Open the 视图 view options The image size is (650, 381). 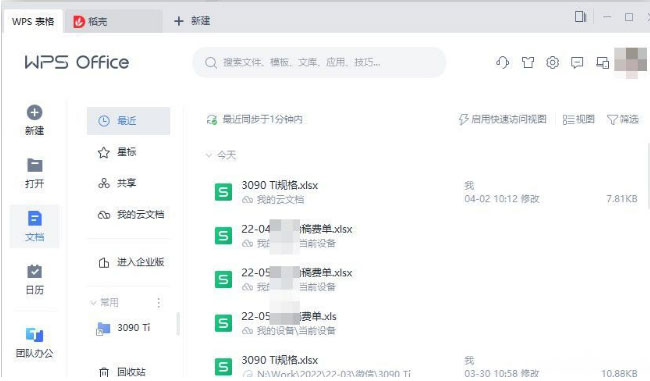pyautogui.click(x=579, y=119)
